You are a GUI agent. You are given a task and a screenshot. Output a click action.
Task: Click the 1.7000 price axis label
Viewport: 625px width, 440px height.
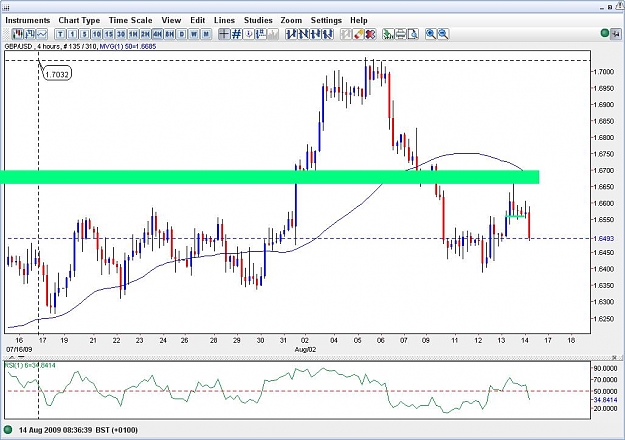click(x=604, y=72)
